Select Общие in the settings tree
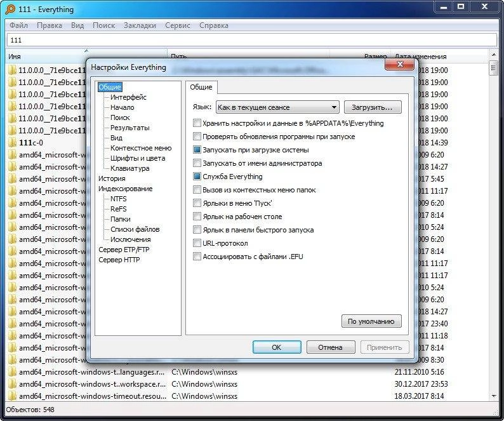The height and width of the screenshot is (421, 504). click(x=110, y=87)
